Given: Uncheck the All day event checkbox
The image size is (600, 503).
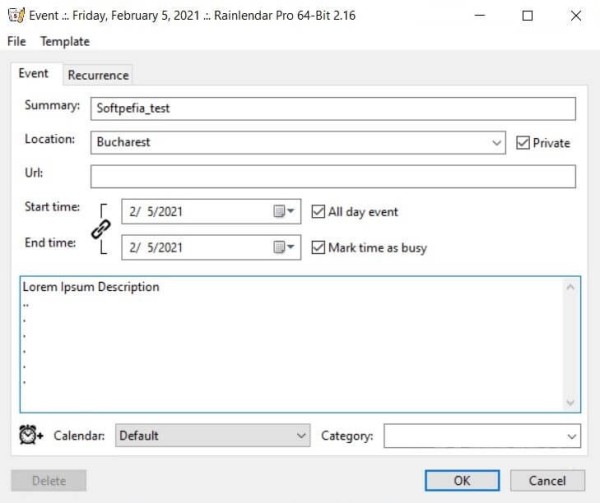Looking at the screenshot, I should tap(318, 212).
